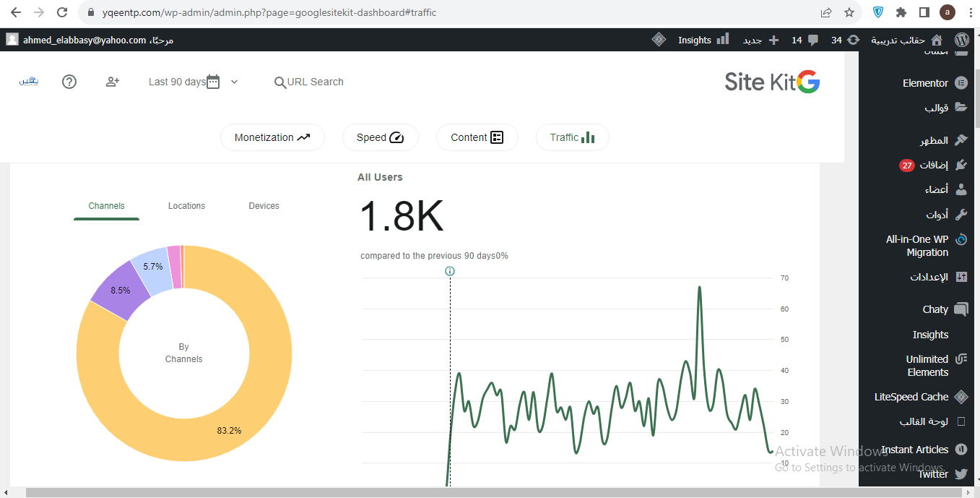Click the add user icon in Site Kit header
Image resolution: width=980 pixels, height=498 pixels.
(112, 82)
